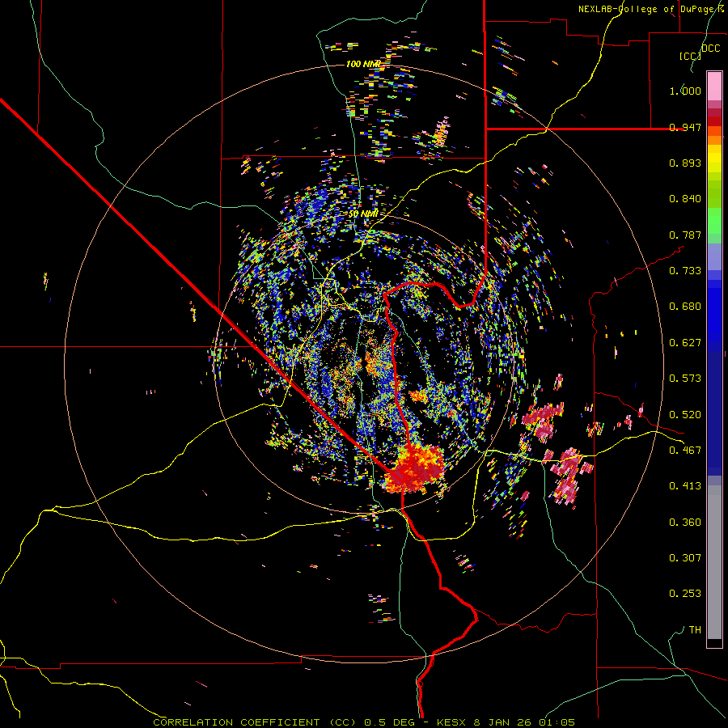Screen dimensions: 728x728
Task: Click the 0.787 value on color scale
Action: click(685, 235)
